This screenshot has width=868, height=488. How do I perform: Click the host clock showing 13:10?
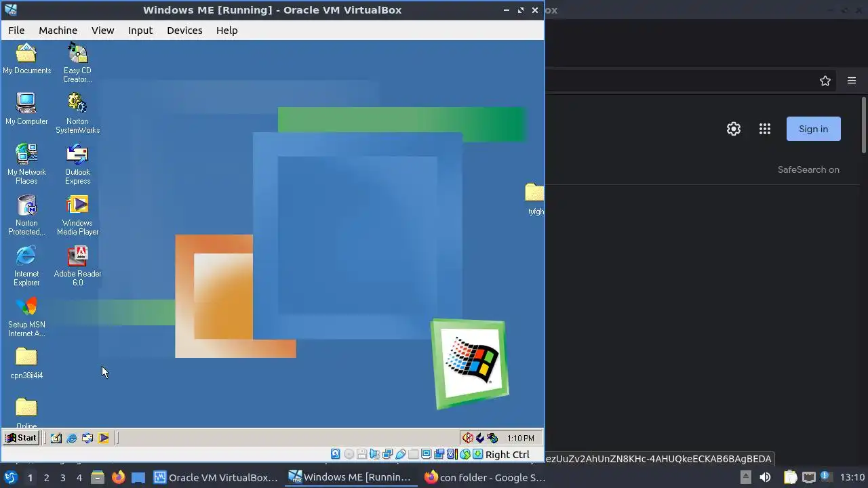(x=852, y=478)
